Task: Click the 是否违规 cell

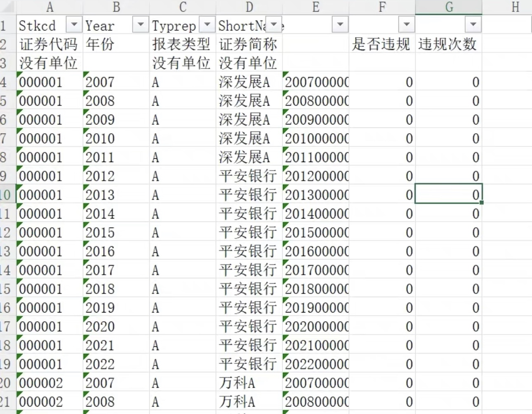Action: [382, 44]
